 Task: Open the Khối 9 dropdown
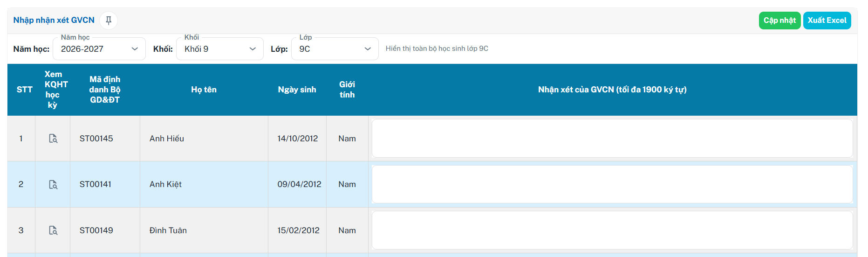coord(220,49)
